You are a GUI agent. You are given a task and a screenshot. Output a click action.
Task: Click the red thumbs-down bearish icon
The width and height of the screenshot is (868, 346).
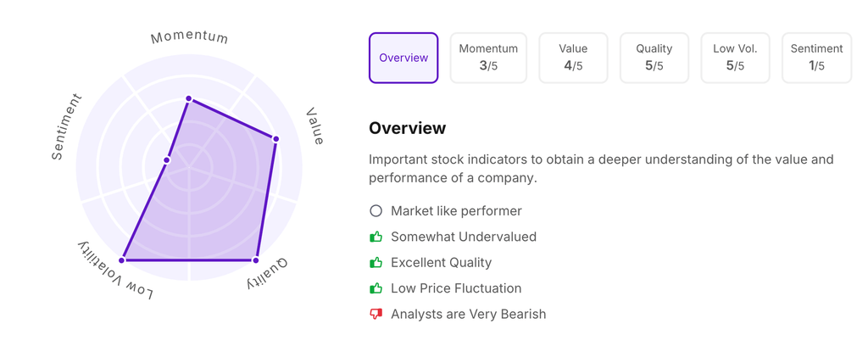[376, 315]
